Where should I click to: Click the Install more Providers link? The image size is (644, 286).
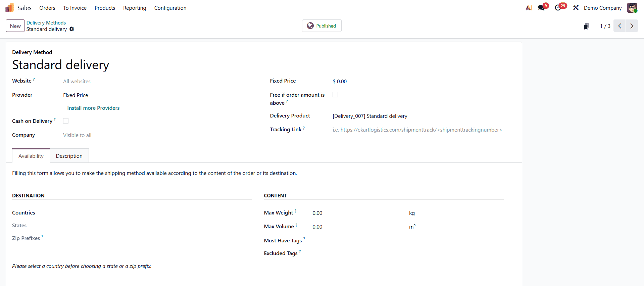[x=93, y=108]
